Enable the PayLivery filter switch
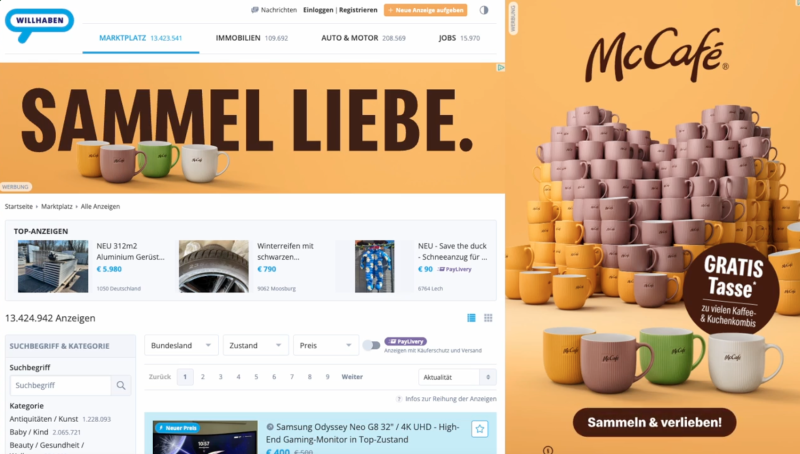 coord(371,345)
